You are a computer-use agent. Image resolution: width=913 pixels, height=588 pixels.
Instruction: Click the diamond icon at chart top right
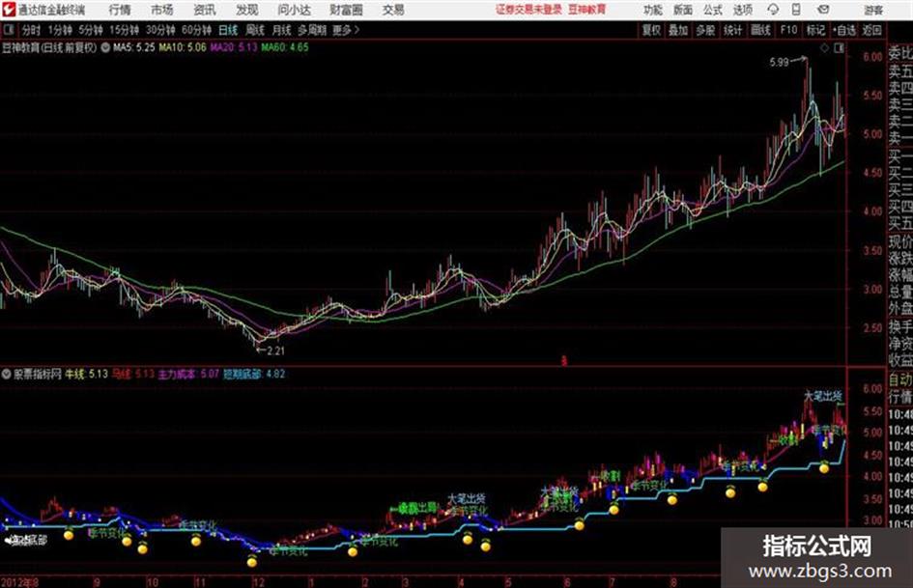click(824, 48)
